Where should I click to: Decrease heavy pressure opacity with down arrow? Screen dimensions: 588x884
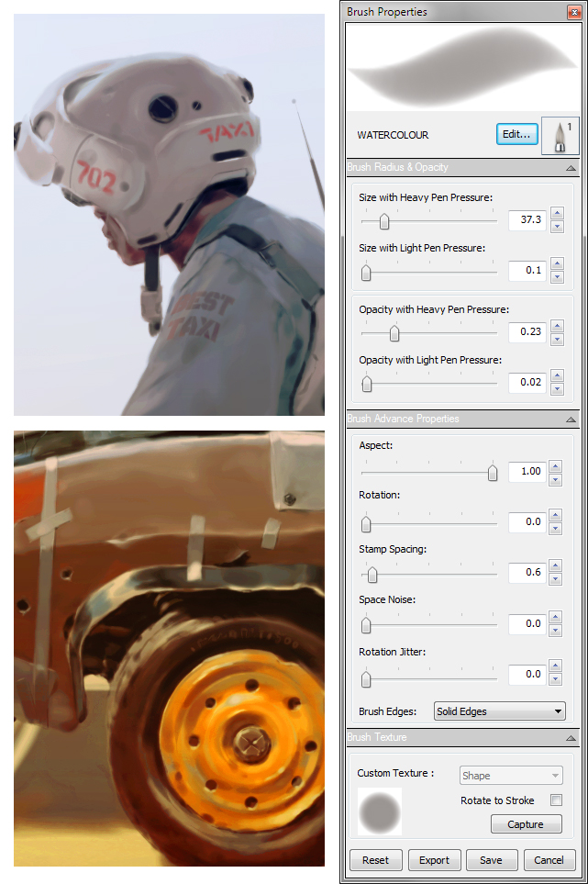tap(558, 339)
